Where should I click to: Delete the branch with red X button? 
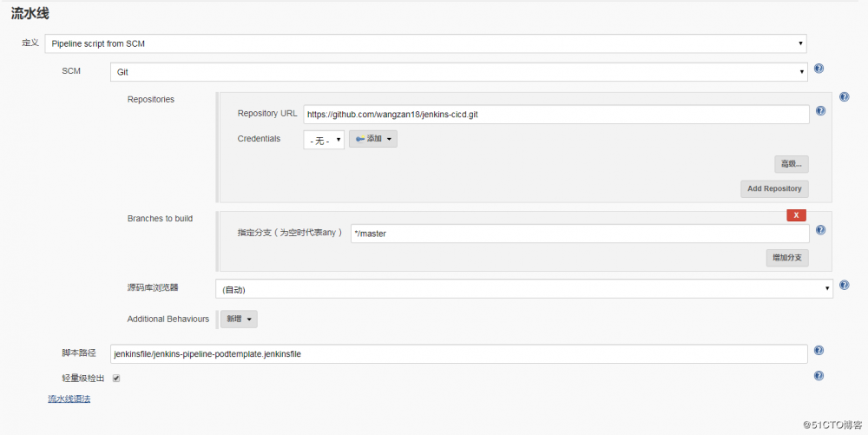click(x=797, y=215)
